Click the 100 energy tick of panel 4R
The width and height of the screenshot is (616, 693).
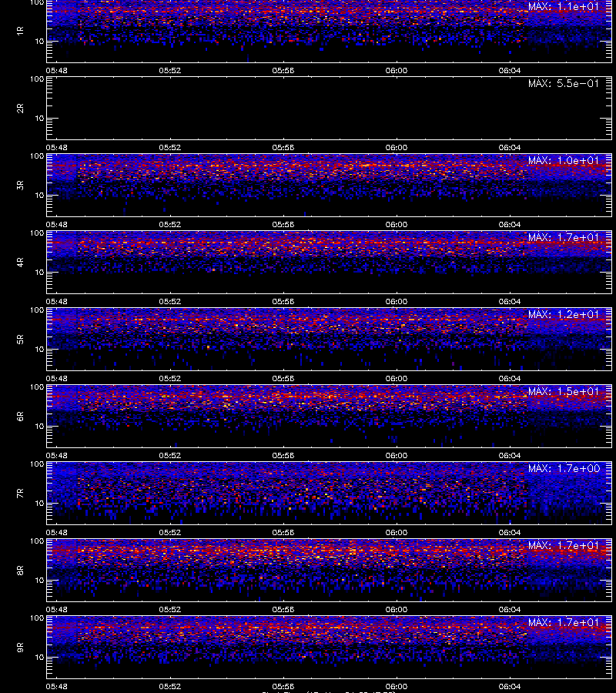37,233
